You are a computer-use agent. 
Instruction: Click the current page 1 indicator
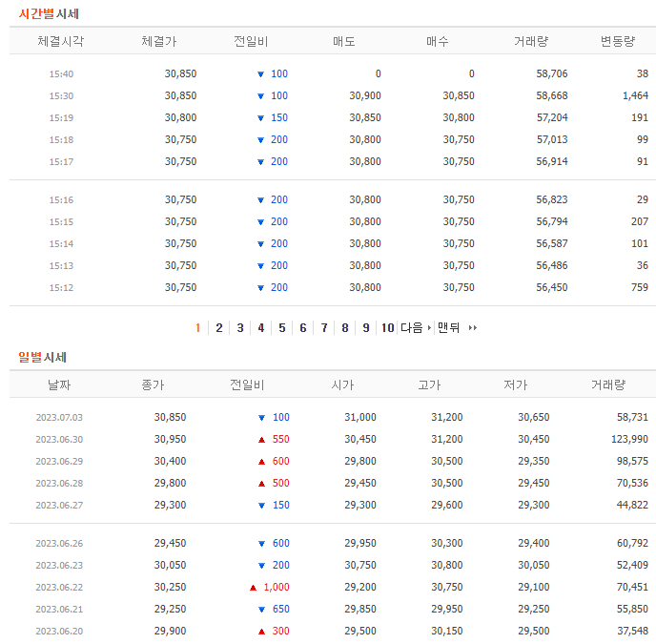tap(198, 328)
